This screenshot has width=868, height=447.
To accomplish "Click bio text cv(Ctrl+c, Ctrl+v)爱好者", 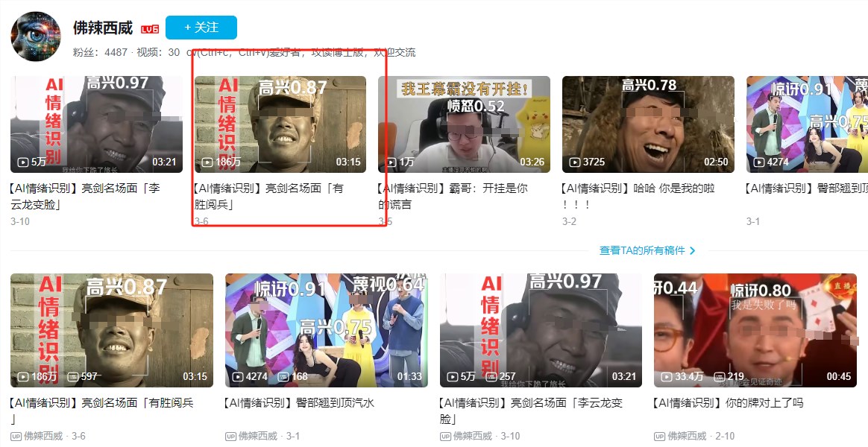I will click(244, 53).
